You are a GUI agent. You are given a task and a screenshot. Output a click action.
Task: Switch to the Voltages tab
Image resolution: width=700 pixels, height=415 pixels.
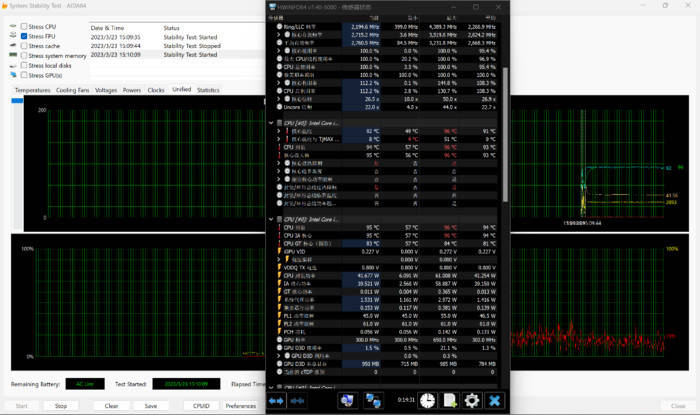point(106,90)
